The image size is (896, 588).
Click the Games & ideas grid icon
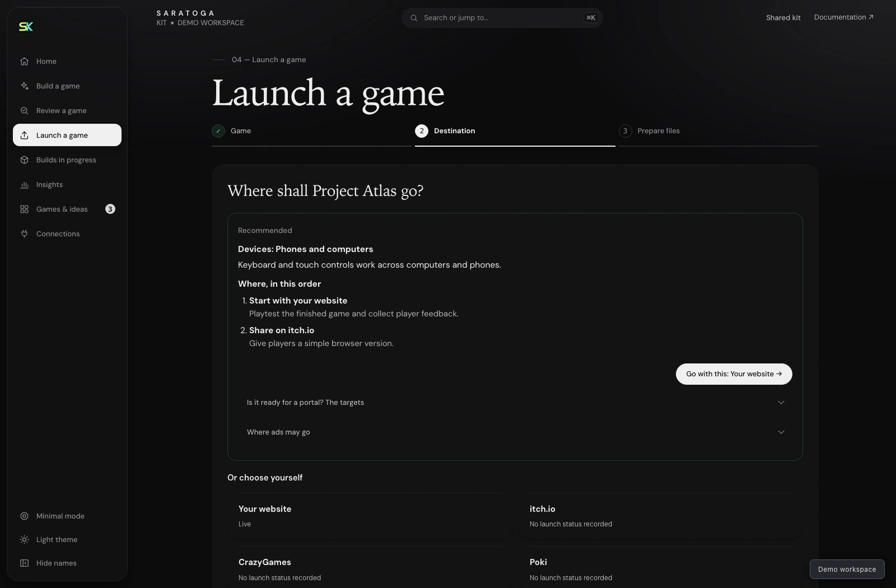(24, 209)
